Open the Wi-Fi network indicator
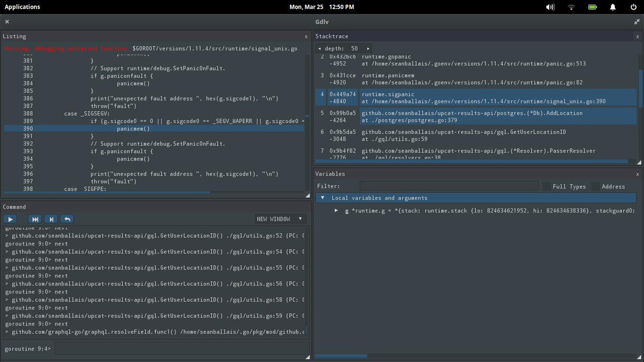Viewport: 644px width, 362px height. (571, 7)
